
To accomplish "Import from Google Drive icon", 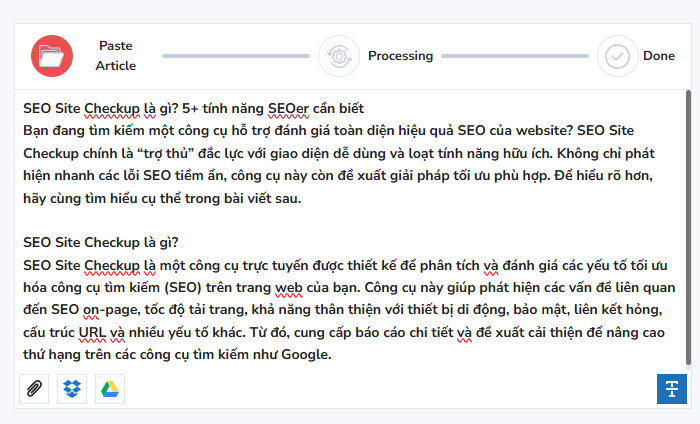I will tap(110, 389).
